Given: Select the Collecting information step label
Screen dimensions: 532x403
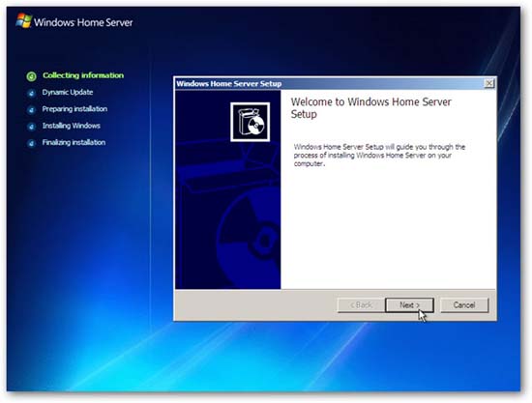Looking at the screenshot, I should point(83,75).
